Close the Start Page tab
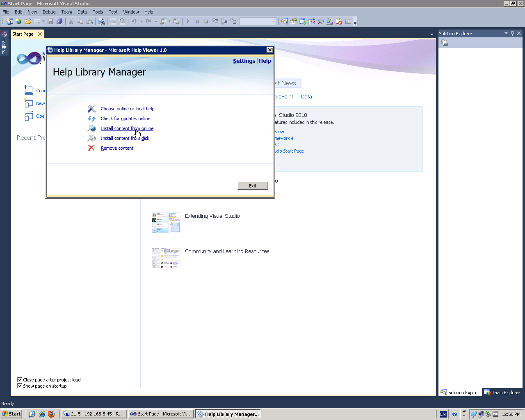 [40, 34]
